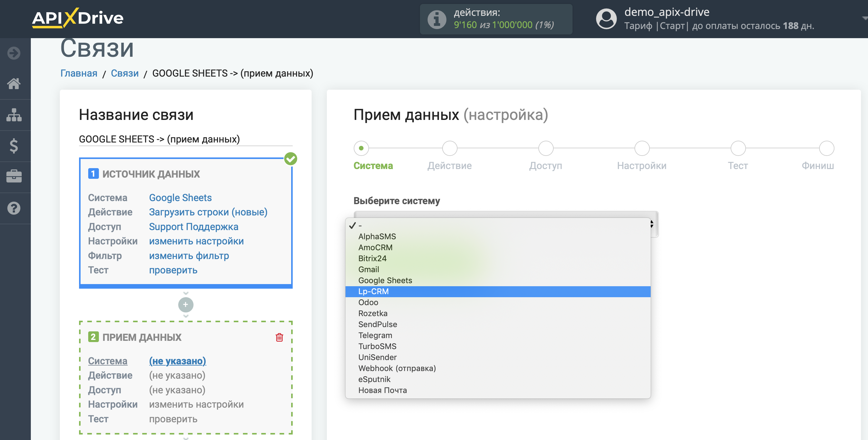
Task: Choose Telegram from the list
Action: [498, 335]
